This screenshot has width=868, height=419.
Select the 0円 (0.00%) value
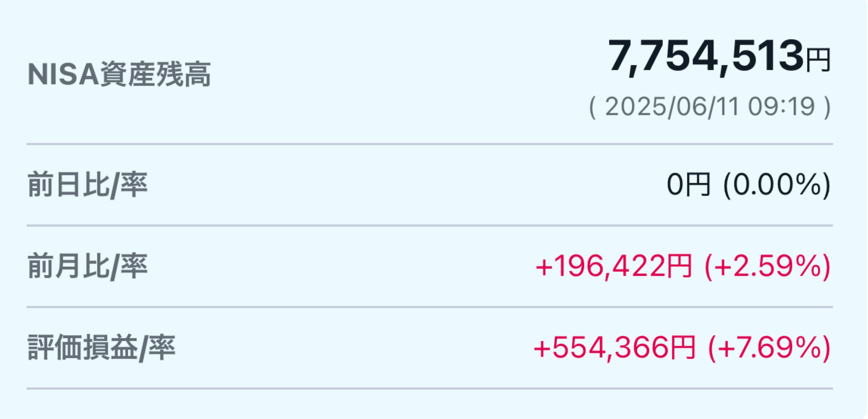pos(748,185)
